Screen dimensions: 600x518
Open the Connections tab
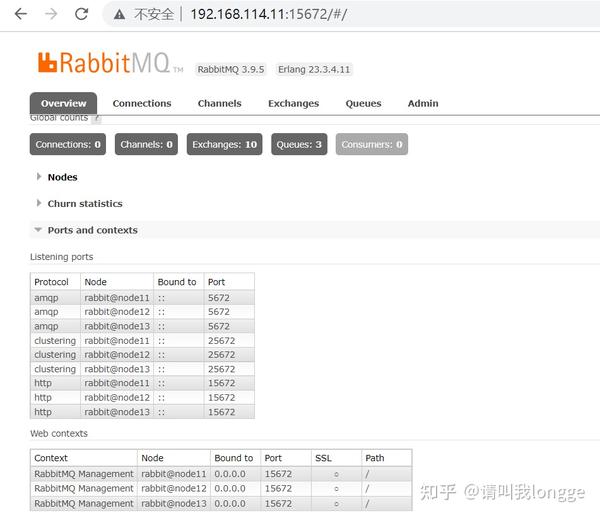142,103
